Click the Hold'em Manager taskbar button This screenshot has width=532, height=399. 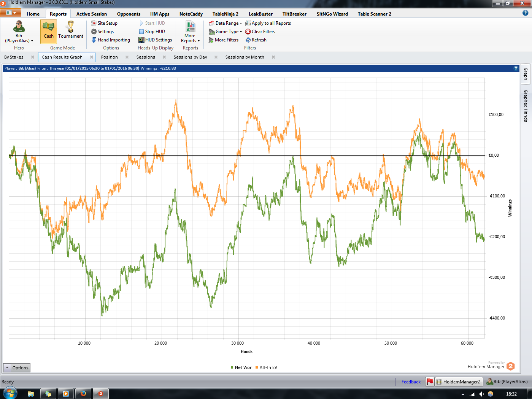101,394
